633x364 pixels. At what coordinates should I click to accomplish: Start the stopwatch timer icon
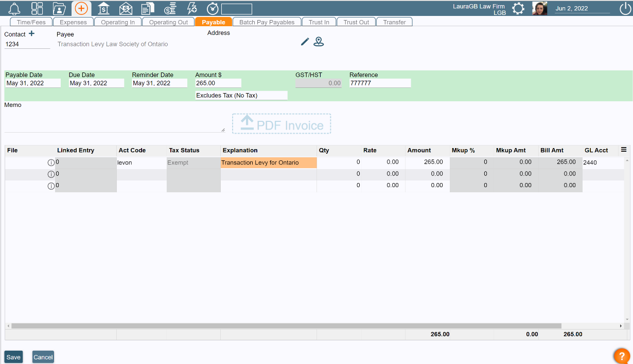point(212,8)
